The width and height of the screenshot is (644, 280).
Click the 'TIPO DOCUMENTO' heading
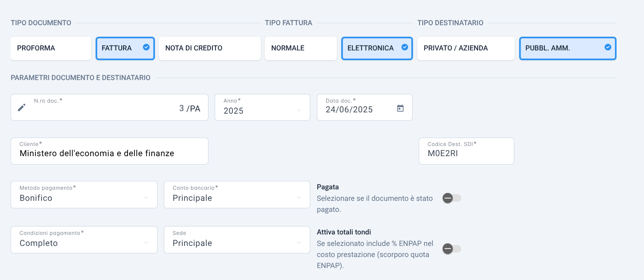(41, 23)
